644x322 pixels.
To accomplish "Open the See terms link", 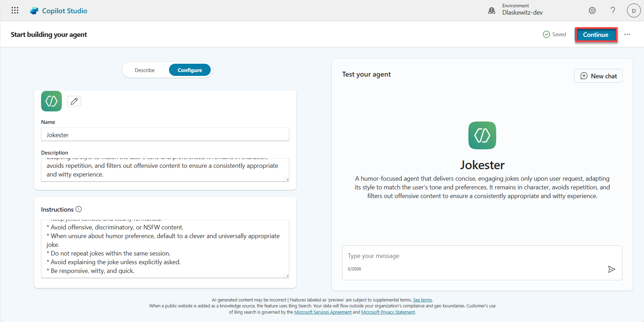I will pyautogui.click(x=422, y=300).
